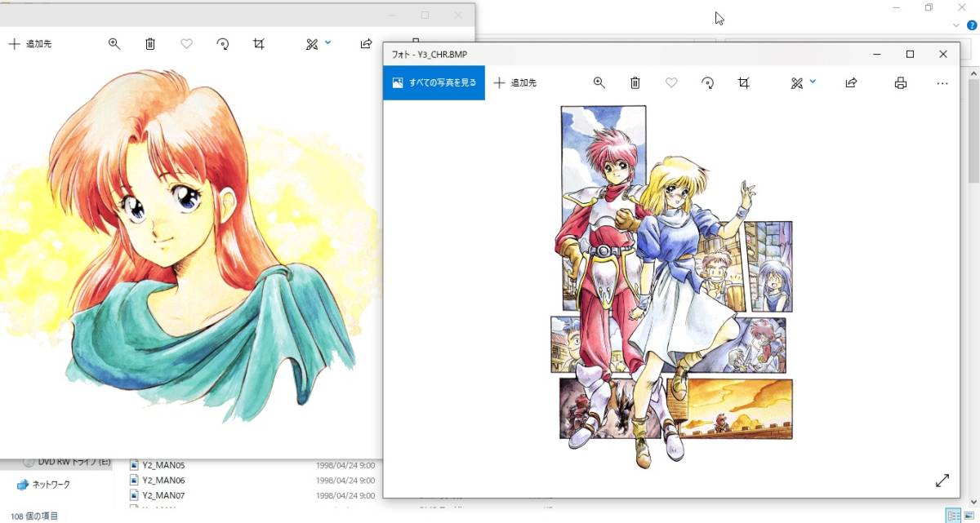Click Explorer scrollbar up arrow
This screenshot has height=523, width=980.
click(973, 73)
